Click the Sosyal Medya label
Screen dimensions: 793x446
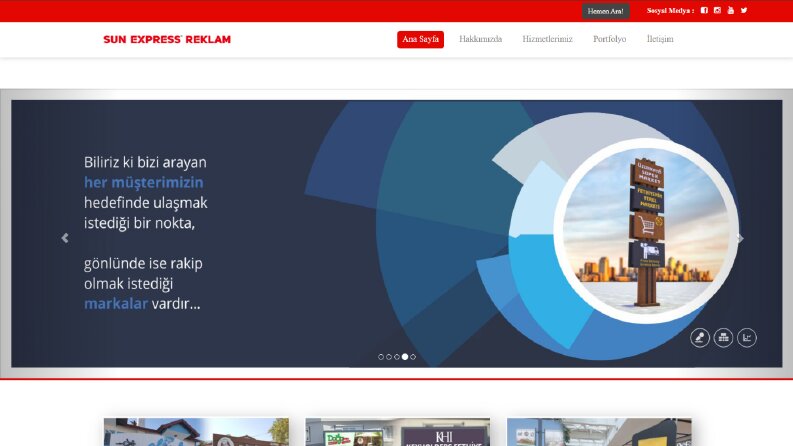click(670, 11)
